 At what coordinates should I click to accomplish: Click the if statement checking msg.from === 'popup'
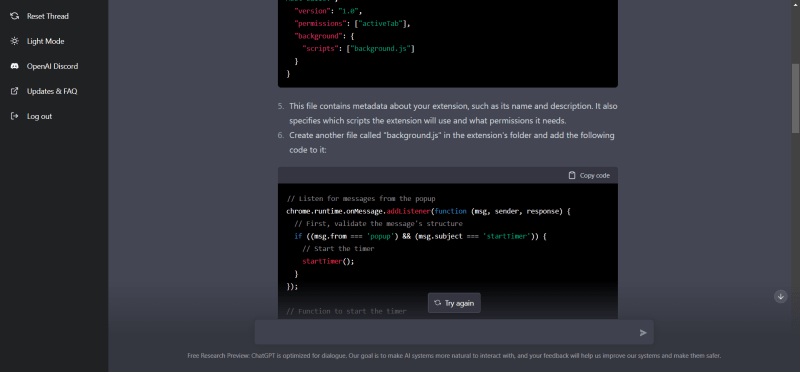pos(420,236)
